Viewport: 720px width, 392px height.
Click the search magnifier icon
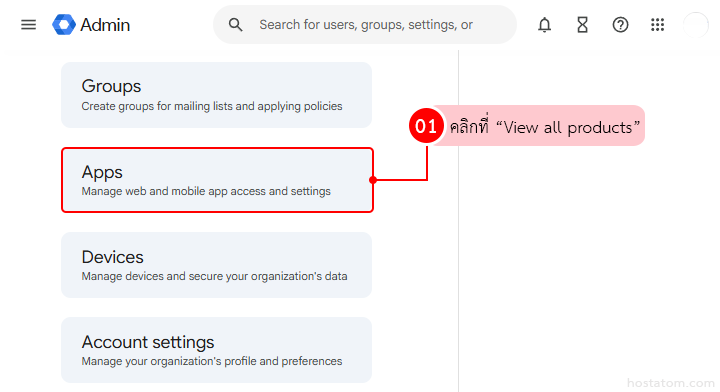click(236, 25)
